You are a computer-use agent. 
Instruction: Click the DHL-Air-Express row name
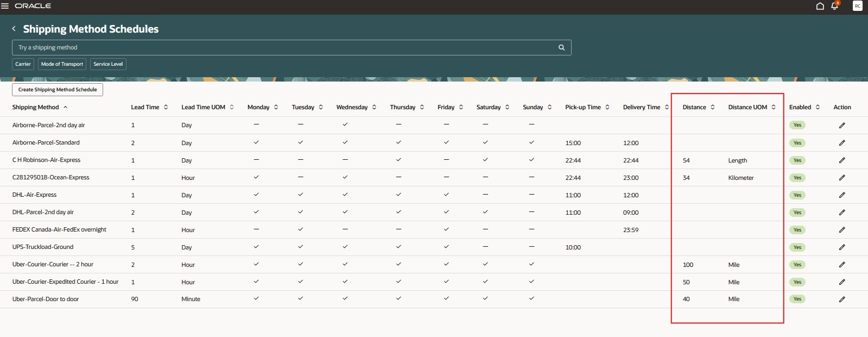[34, 195]
